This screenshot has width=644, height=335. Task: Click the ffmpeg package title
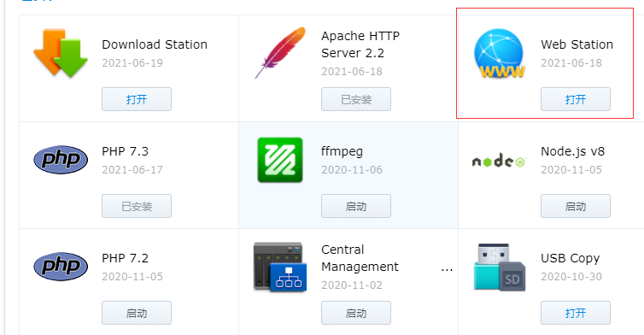[x=342, y=151]
